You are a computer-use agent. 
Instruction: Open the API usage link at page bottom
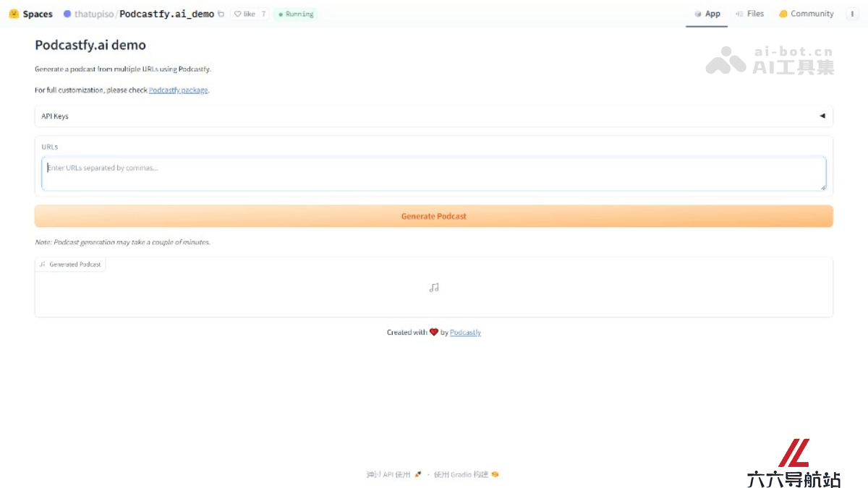click(x=393, y=475)
